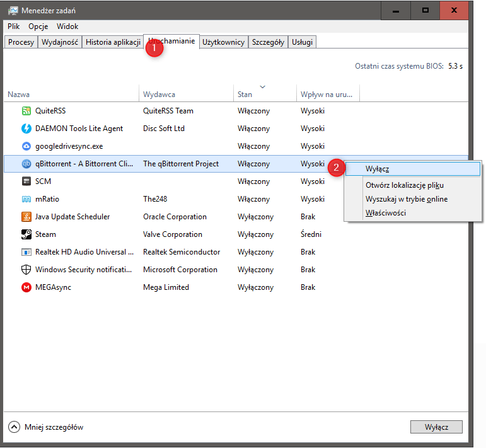Select the Realtek HD Audio Universal name
Viewport: 486px width, 448px height.
(84, 252)
